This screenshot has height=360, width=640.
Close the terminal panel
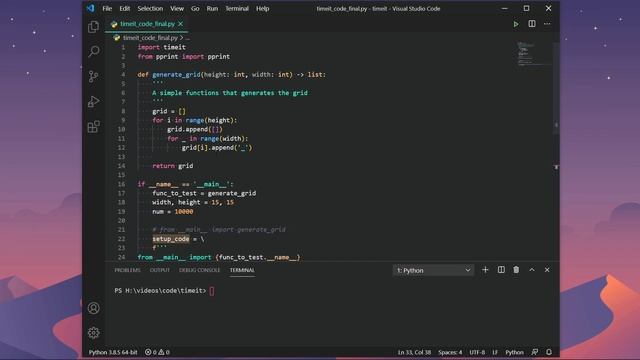[x=547, y=270]
